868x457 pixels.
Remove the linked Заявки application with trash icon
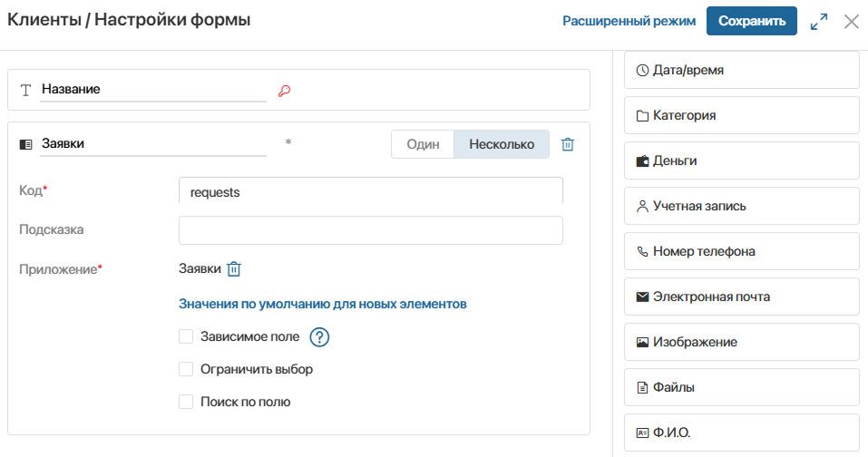pyautogui.click(x=234, y=269)
